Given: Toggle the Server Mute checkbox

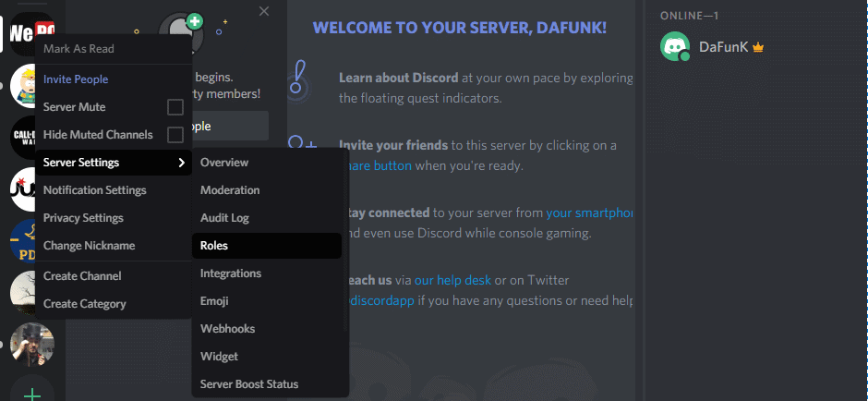Looking at the screenshot, I should pos(175,107).
